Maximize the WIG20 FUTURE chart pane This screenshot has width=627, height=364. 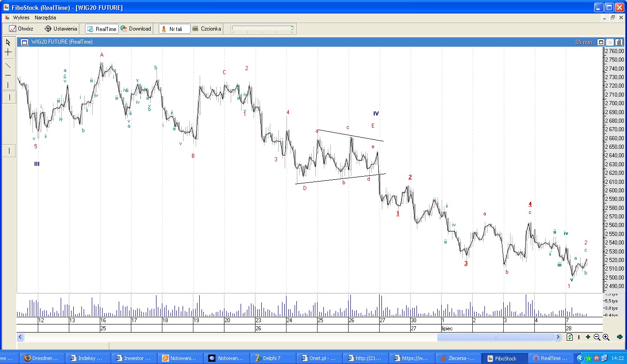(x=601, y=42)
